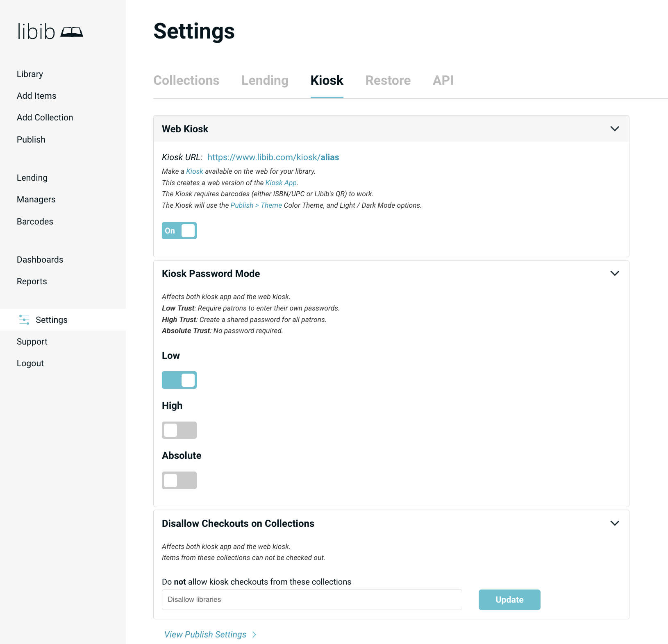Open the Restore tab
The width and height of the screenshot is (668, 644).
pos(388,80)
